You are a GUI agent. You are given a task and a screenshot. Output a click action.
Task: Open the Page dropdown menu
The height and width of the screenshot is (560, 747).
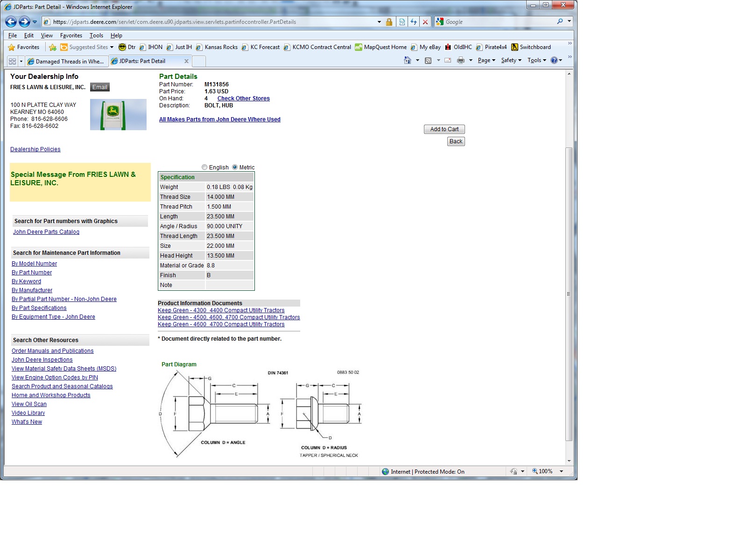pyautogui.click(x=486, y=60)
